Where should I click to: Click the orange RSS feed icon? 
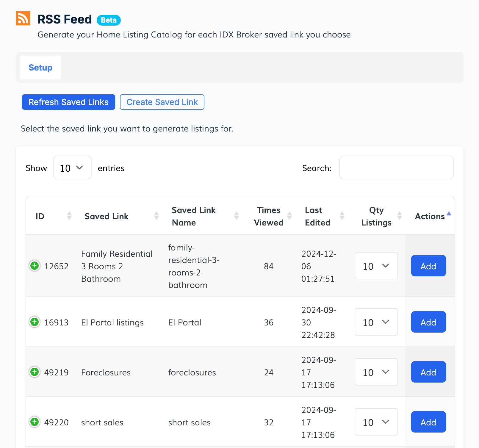(x=23, y=18)
